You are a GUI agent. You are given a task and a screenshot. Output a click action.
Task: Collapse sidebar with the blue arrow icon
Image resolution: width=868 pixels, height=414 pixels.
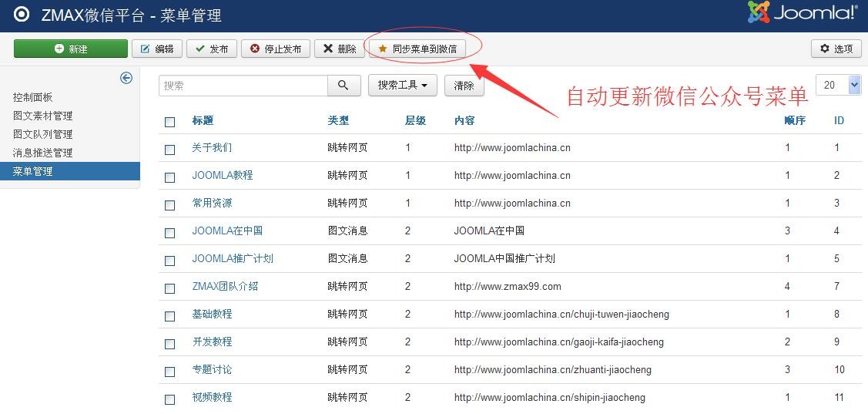126,78
